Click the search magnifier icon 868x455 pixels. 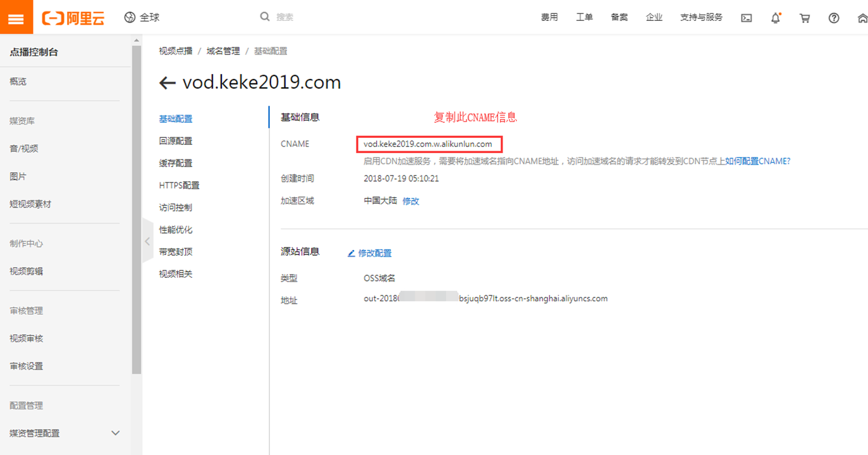tap(265, 17)
